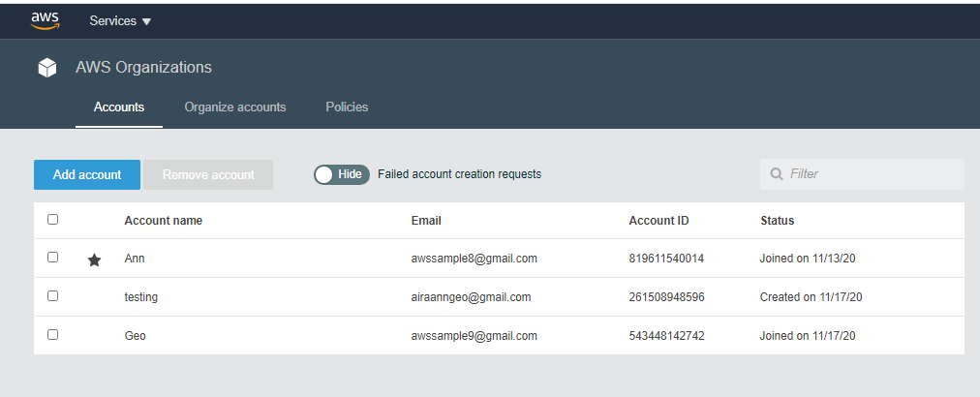
Task: Select the checkbox for Ann account
Action: 53,258
